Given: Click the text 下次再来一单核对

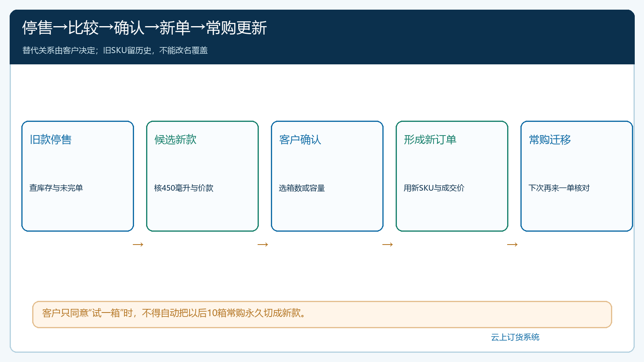Looking at the screenshot, I should coord(559,188).
